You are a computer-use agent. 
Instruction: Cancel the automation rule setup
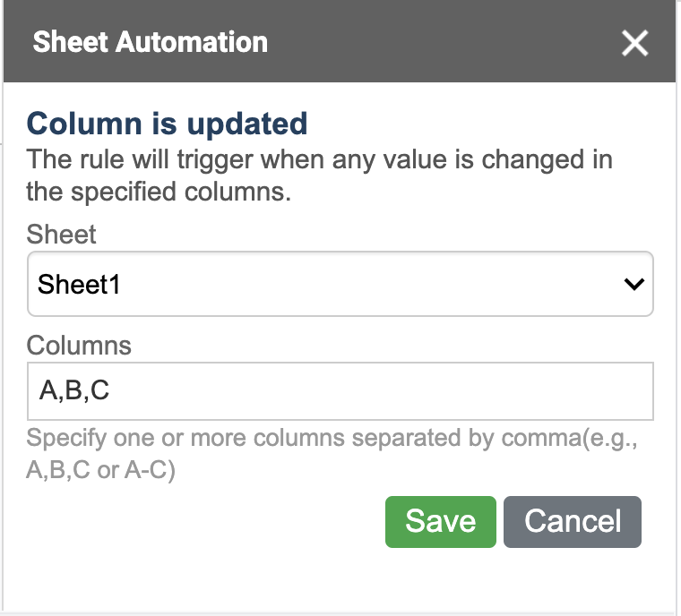tap(573, 521)
